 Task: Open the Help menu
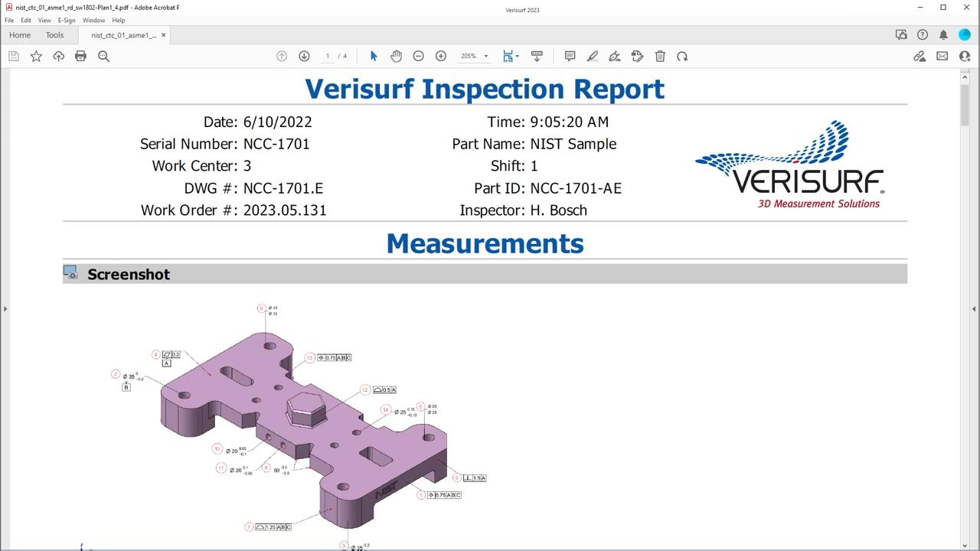pos(119,21)
